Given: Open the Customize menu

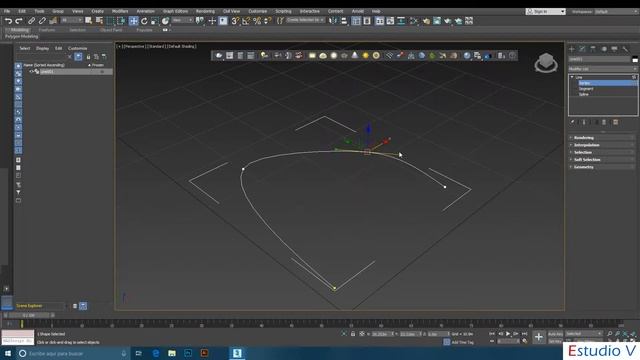Looking at the screenshot, I should [x=258, y=11].
